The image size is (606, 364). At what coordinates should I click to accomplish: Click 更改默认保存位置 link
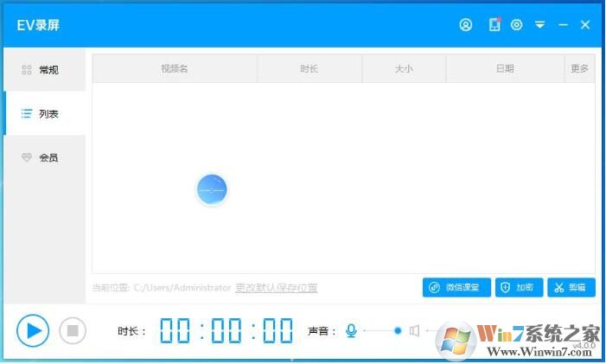(x=277, y=288)
